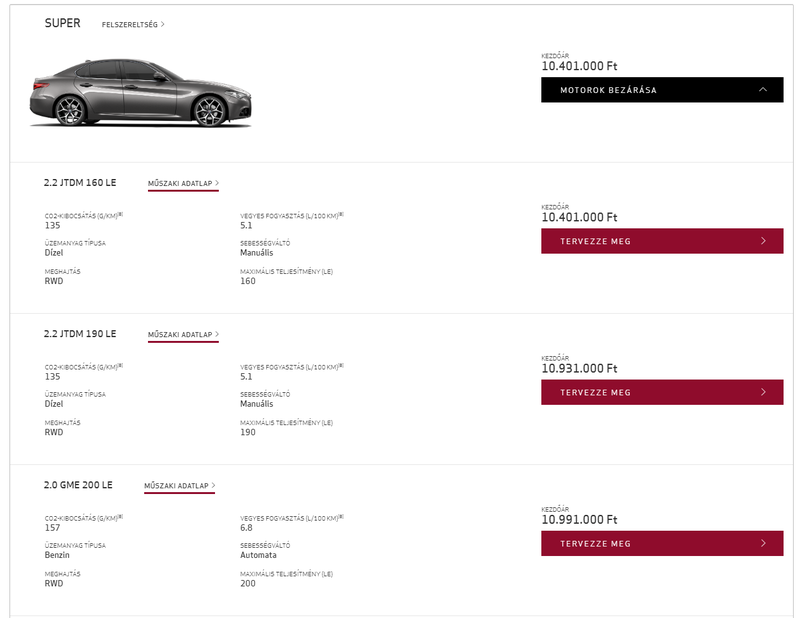Screen dimensions: 800x618
Task: Click arrow icon on 160 LE TERVEZZE MEG
Action: [763, 241]
